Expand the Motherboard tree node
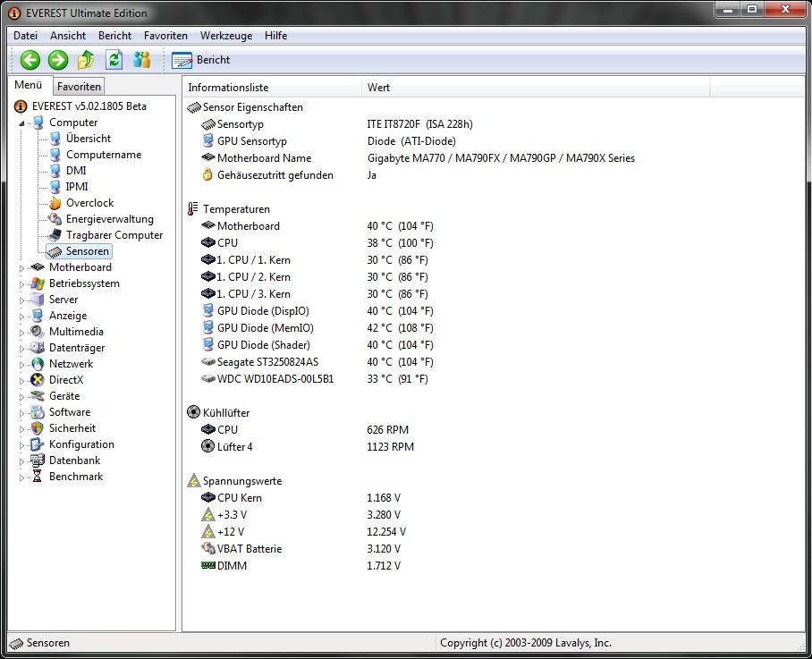 (21, 268)
